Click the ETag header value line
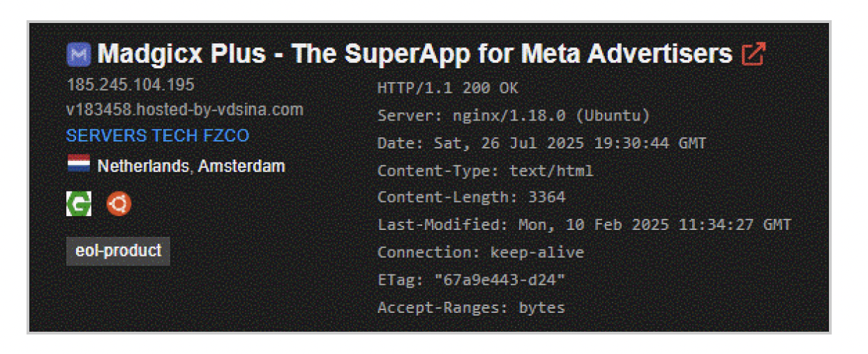 (x=471, y=279)
